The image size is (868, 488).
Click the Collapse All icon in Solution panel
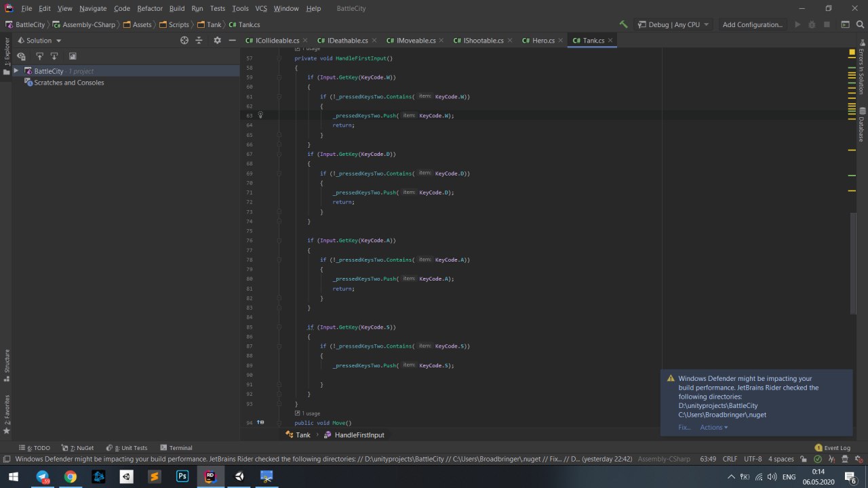[199, 40]
